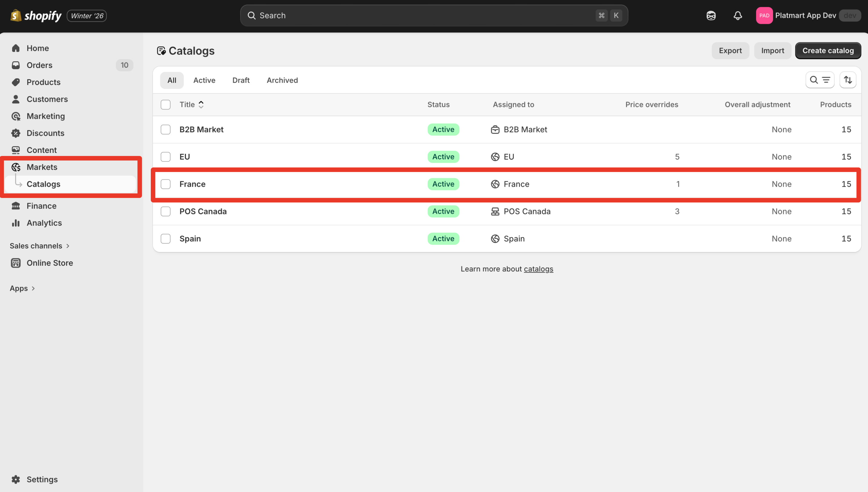Open Analytics bar chart icon

coord(16,223)
